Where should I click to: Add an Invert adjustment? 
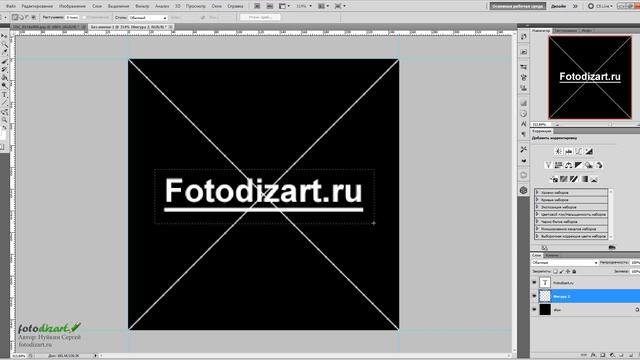click(554, 179)
